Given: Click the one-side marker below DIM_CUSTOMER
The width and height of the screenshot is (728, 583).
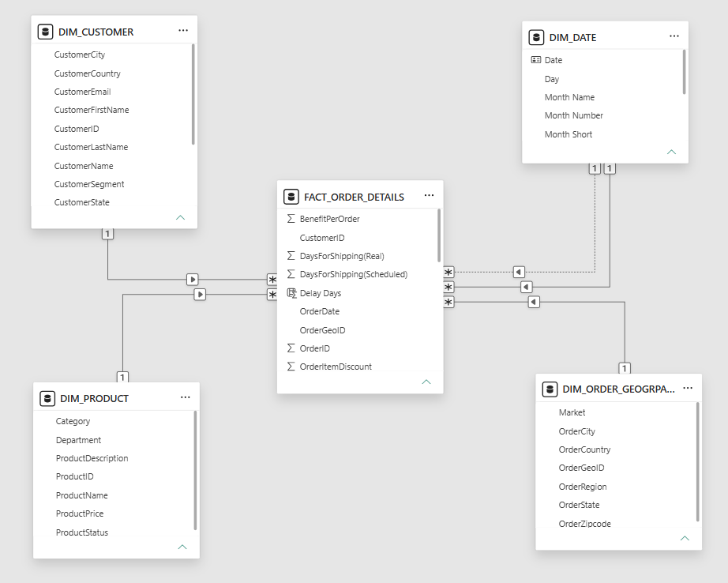Looking at the screenshot, I should [107, 234].
